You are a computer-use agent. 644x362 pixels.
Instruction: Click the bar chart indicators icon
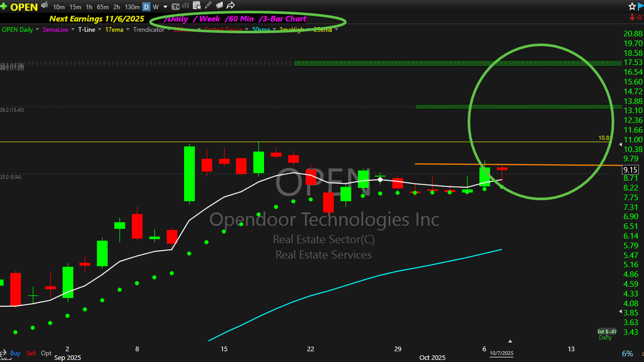(x=186, y=6)
